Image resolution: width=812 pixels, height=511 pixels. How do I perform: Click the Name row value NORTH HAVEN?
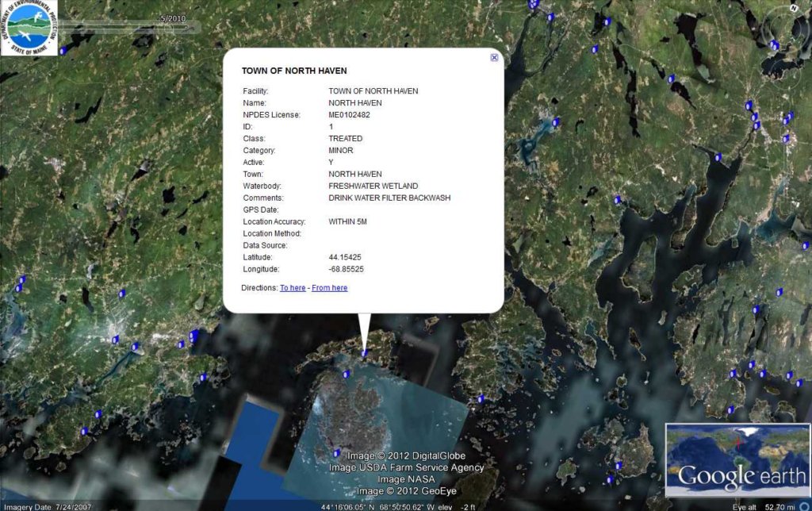pyautogui.click(x=355, y=103)
